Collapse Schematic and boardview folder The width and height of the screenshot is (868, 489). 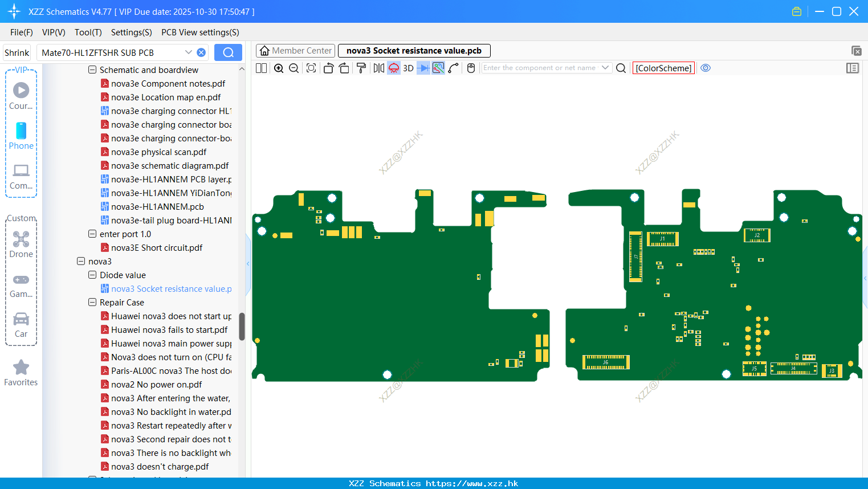[x=92, y=70]
